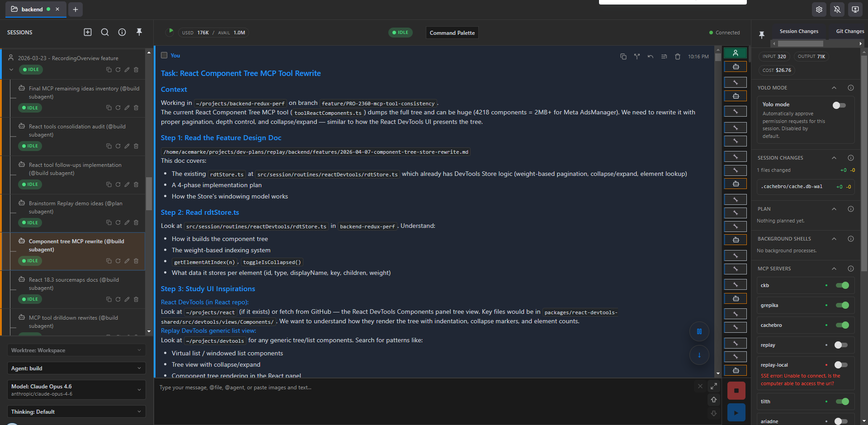This screenshot has height=425, width=868.
Task: Pin the Sessions sidebar with pin icon
Action: [x=139, y=32]
